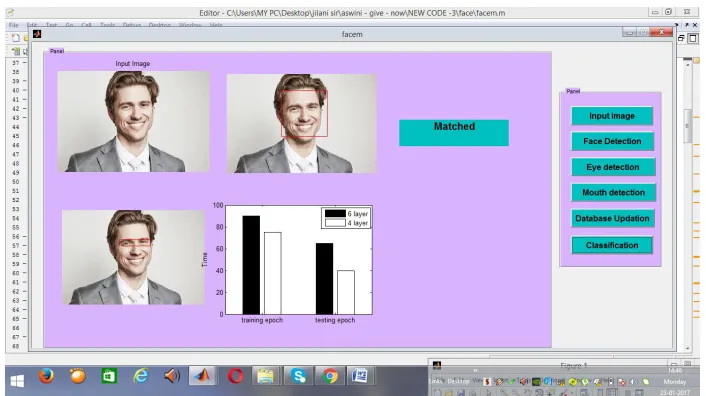Click the face detection result image
Image resolution: width=706 pixels, height=396 pixels.
click(302, 124)
